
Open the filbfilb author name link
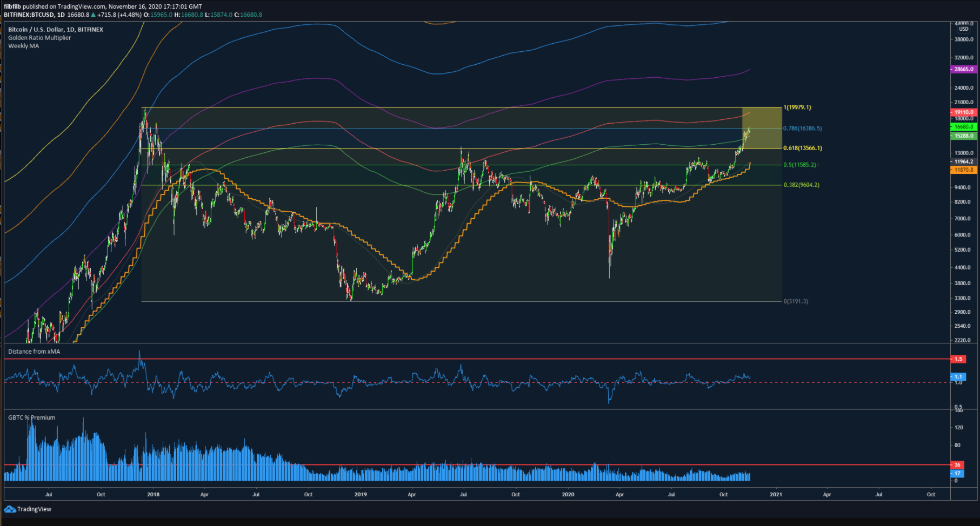(x=12, y=6)
